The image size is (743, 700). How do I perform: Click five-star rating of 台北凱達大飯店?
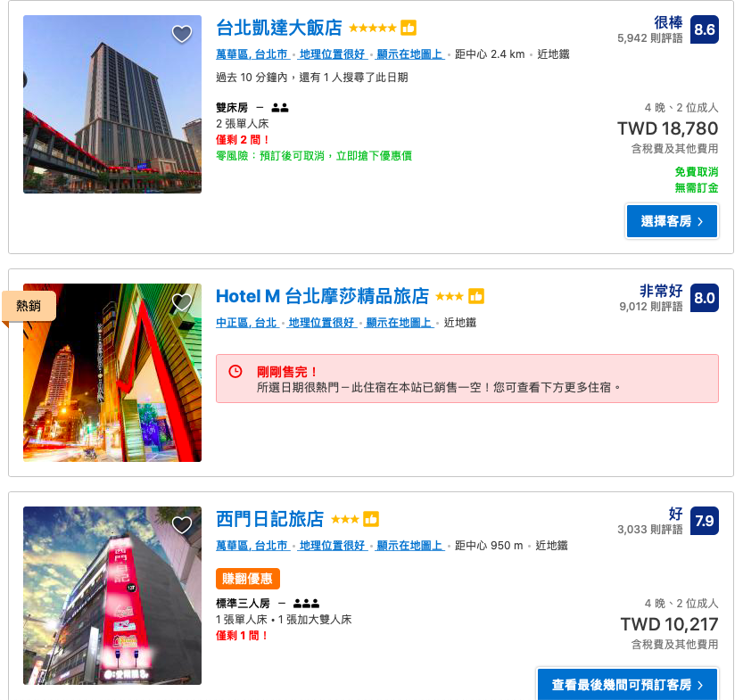tap(373, 28)
